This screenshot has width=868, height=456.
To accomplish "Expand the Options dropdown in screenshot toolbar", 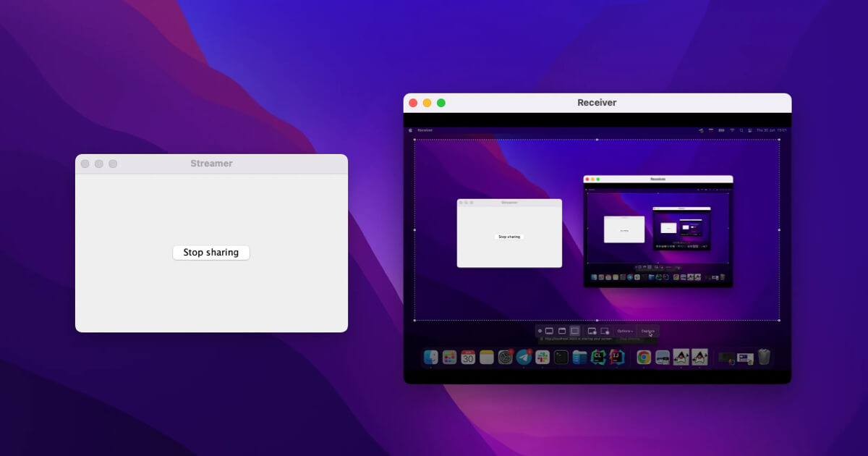I will 625,331.
